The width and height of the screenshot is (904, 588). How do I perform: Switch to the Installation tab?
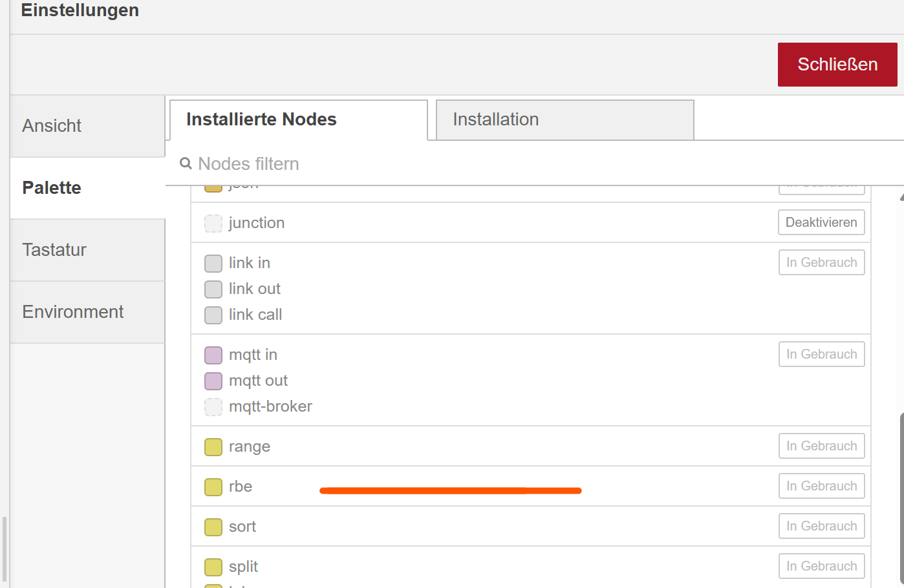tap(565, 120)
